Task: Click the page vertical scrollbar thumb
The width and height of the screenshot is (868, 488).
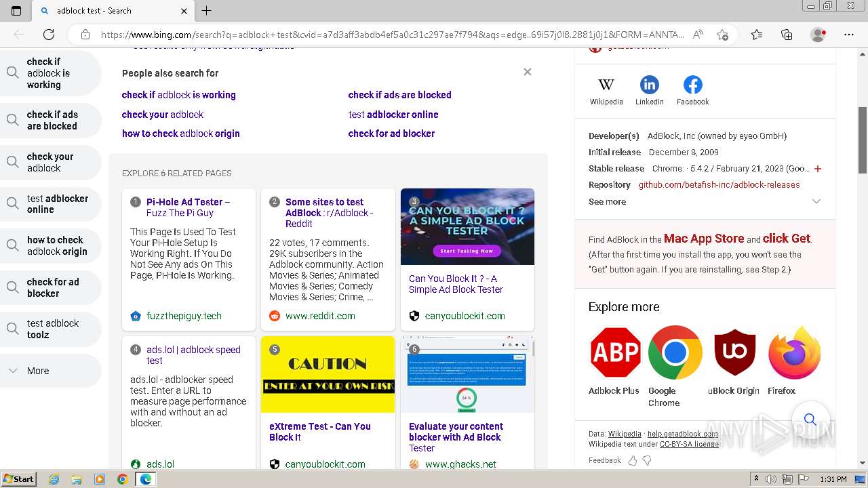Action: (863, 140)
